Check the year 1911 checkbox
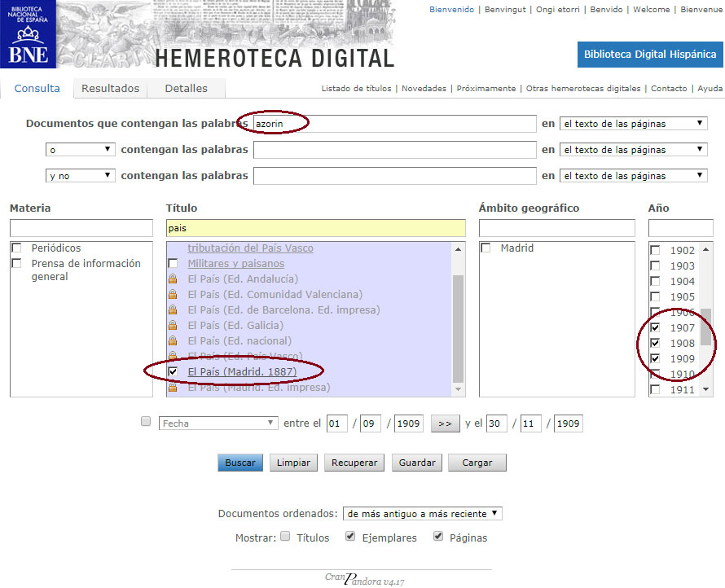Screen dimensions: 725x588 coord(655,389)
